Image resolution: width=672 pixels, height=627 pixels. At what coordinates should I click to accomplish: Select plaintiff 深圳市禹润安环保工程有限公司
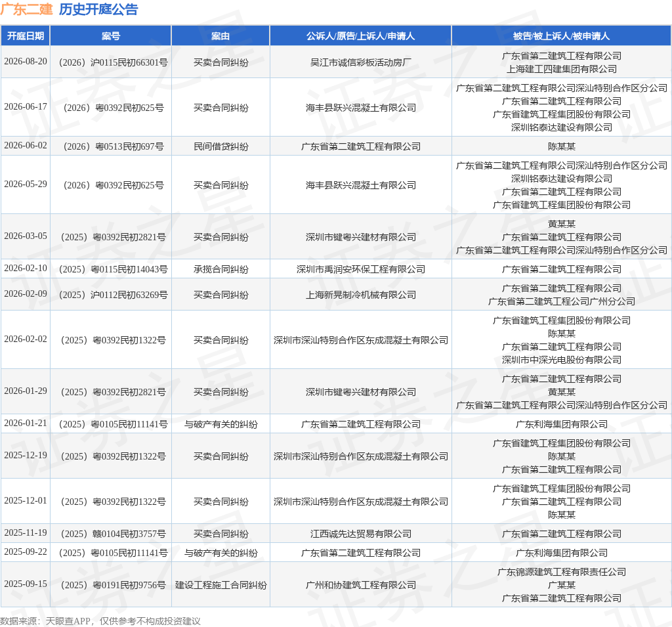coord(360,269)
